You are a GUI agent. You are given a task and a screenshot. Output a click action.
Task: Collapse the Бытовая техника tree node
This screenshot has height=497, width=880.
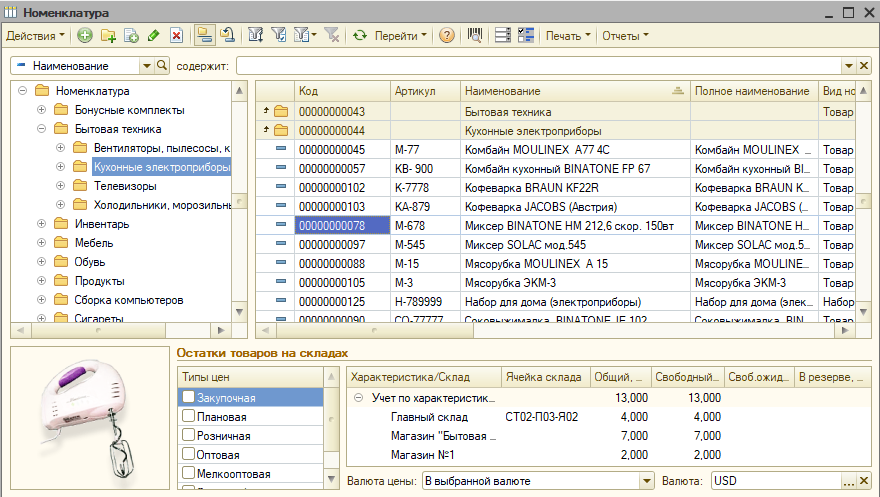coord(42,129)
